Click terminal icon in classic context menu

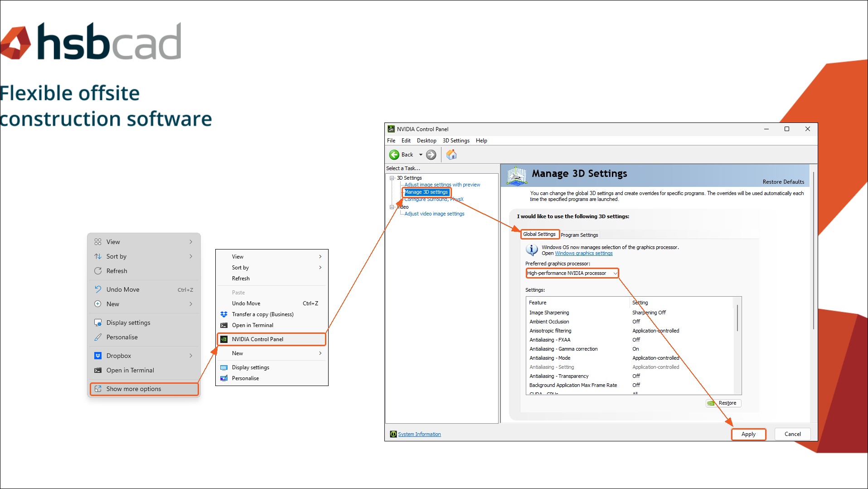224,325
